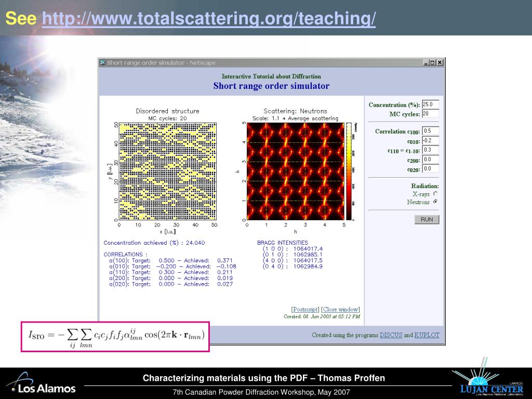
Task: Click the a(010) correlation row
Action: tap(172, 267)
